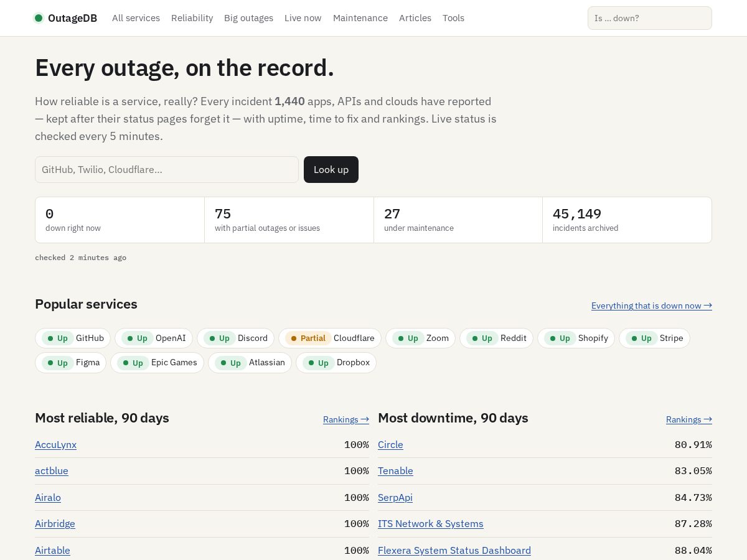Open Rankings link beside Most reliable
Viewport: 747px width, 560px height.
(x=346, y=419)
